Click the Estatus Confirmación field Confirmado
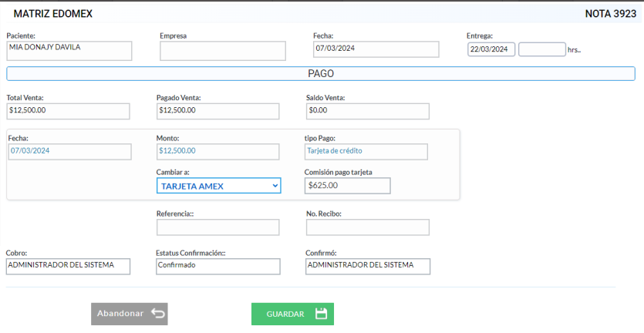The width and height of the screenshot is (644, 333). pos(218,267)
